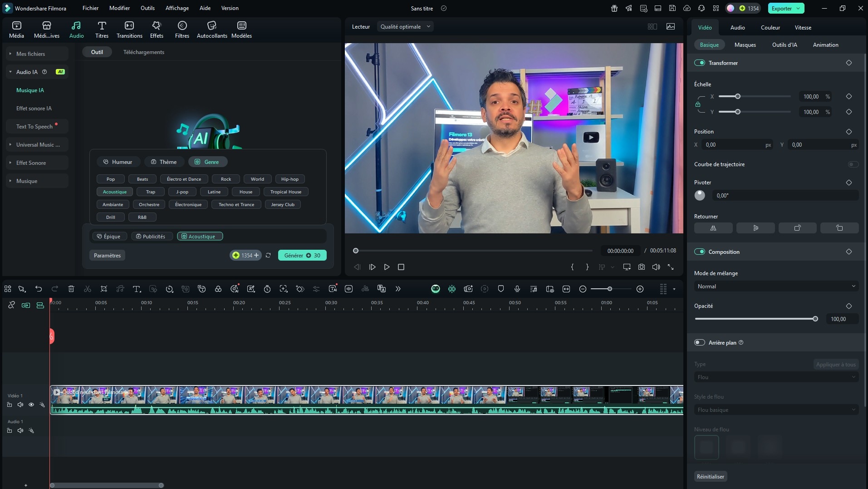868x489 pixels.
Task: Open the Masques sub-tab
Action: coord(745,44)
